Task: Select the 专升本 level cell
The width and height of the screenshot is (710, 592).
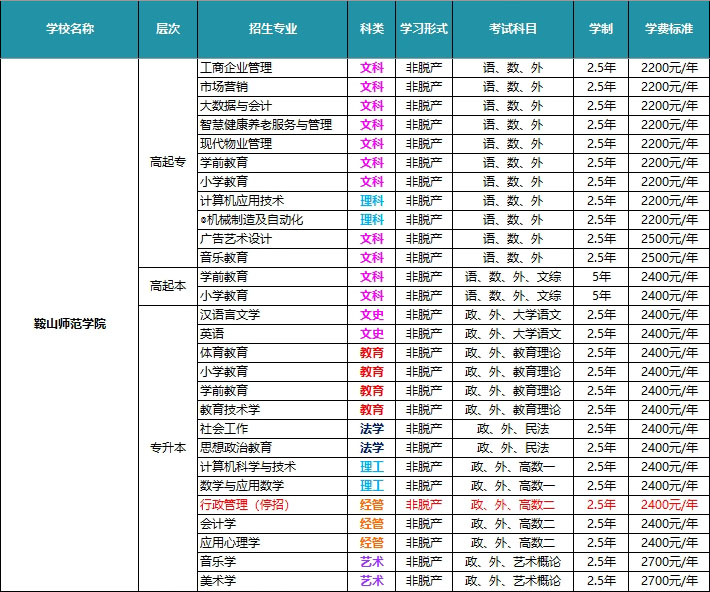Action: tap(168, 448)
